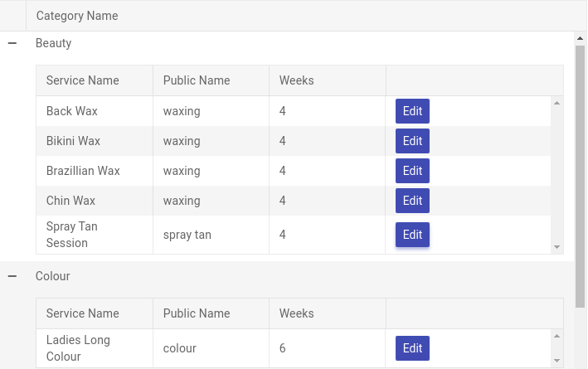This screenshot has height=369, width=588.
Task: Select the Back Wax service name cell
Action: (x=72, y=111)
